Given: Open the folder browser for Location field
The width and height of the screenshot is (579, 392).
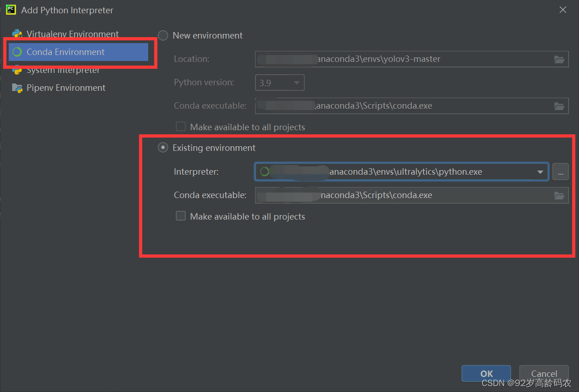Looking at the screenshot, I should click(x=559, y=59).
